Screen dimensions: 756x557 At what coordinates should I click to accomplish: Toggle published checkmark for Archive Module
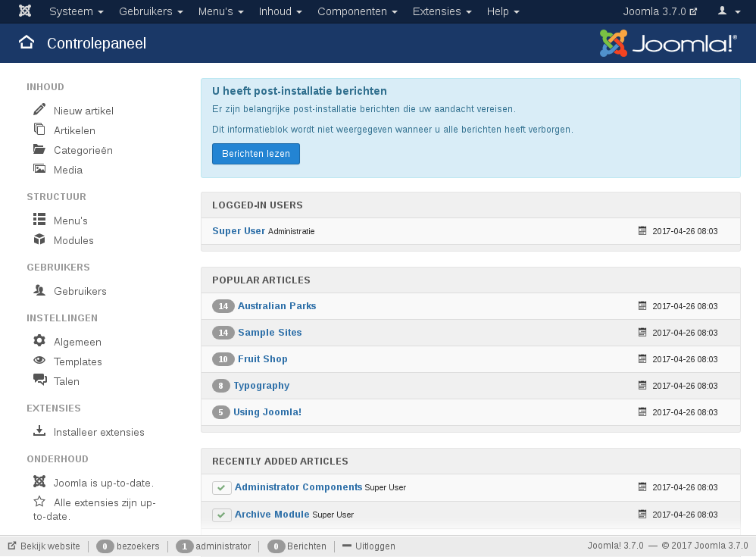tap(221, 515)
